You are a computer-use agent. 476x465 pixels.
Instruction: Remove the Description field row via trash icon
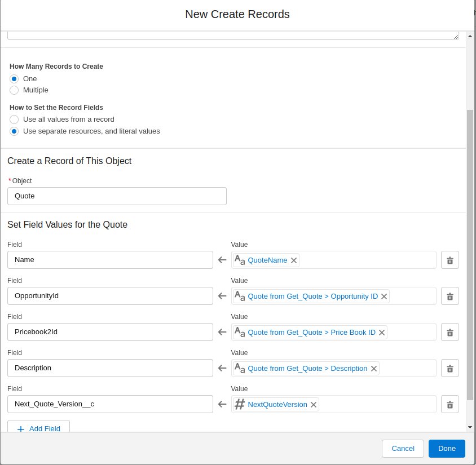[x=449, y=368]
